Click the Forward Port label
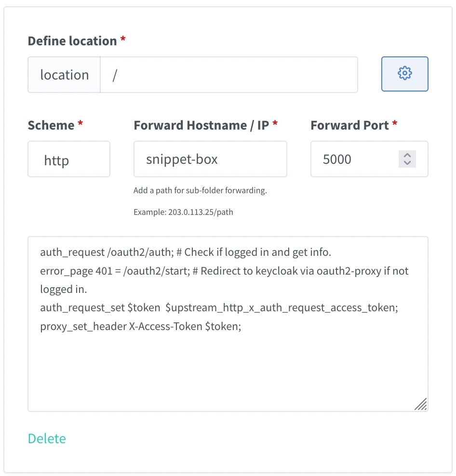 [x=349, y=125]
